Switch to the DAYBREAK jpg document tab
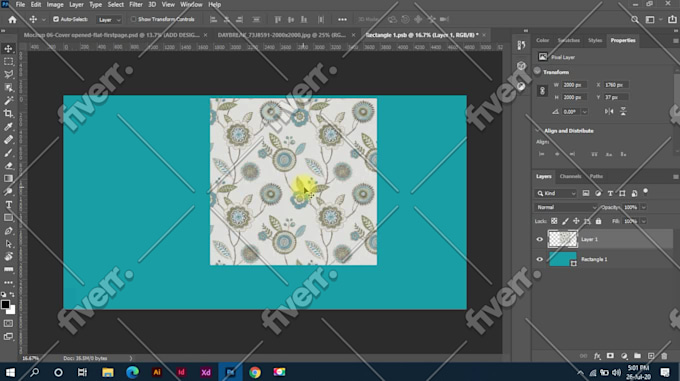Screen dimensions: 680x381 pos(282,35)
